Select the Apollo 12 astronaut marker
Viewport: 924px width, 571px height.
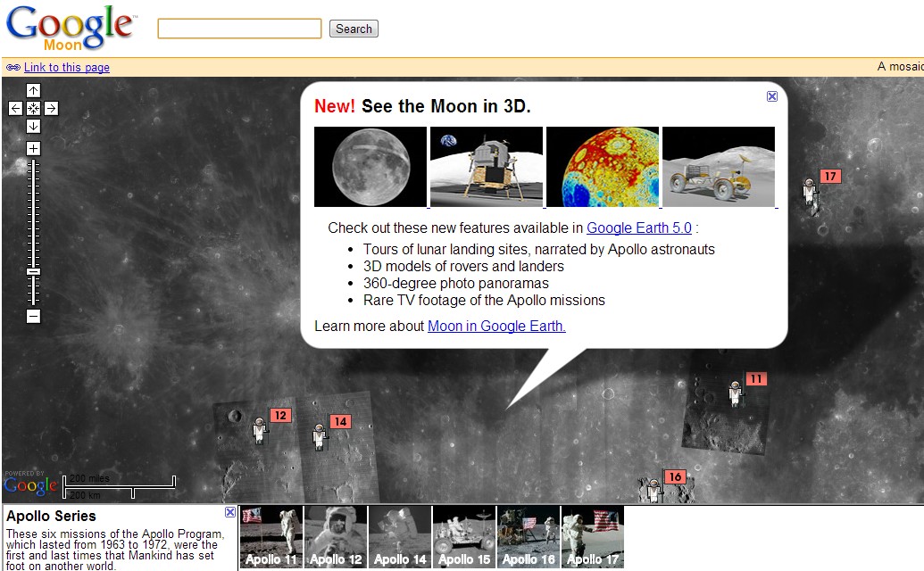[x=260, y=431]
